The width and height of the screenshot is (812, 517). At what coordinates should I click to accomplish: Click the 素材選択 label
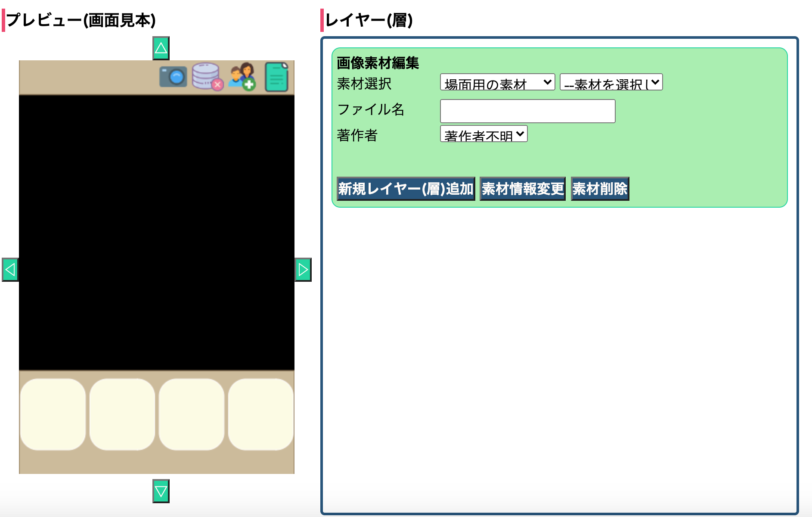364,84
